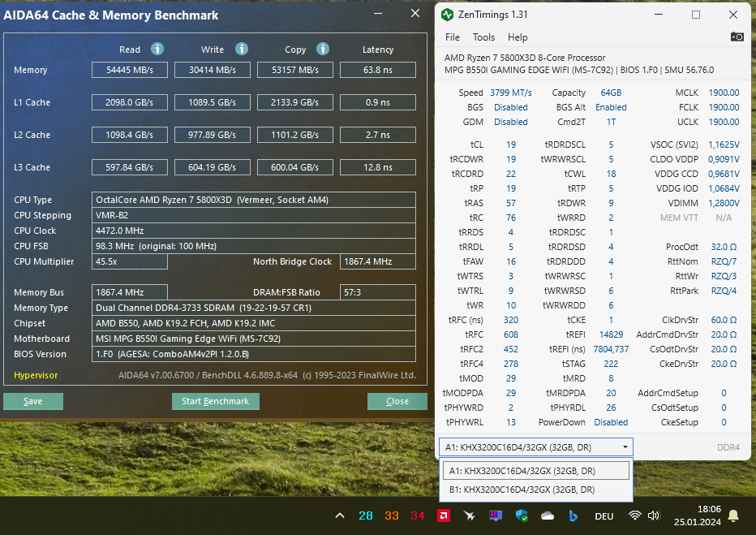756x535 pixels.
Task: Click the info icon next to Read
Action: click(x=157, y=49)
